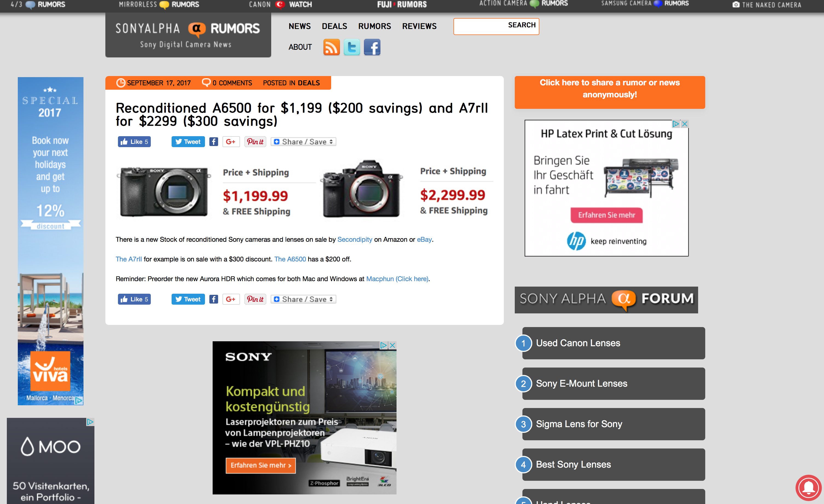The image size is (824, 504).
Task: Open the Sigma Lens for Sony forum entry
Action: tap(579, 424)
